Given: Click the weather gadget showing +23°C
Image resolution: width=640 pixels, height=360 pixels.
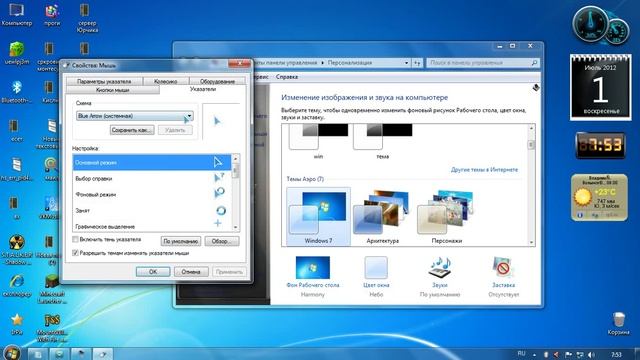Looking at the screenshot, I should 599,197.
